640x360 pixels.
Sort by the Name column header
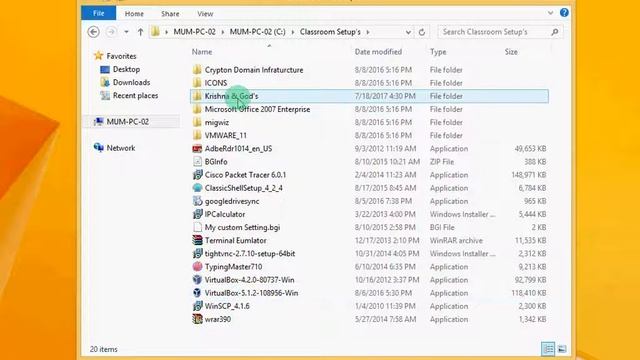coord(202,52)
